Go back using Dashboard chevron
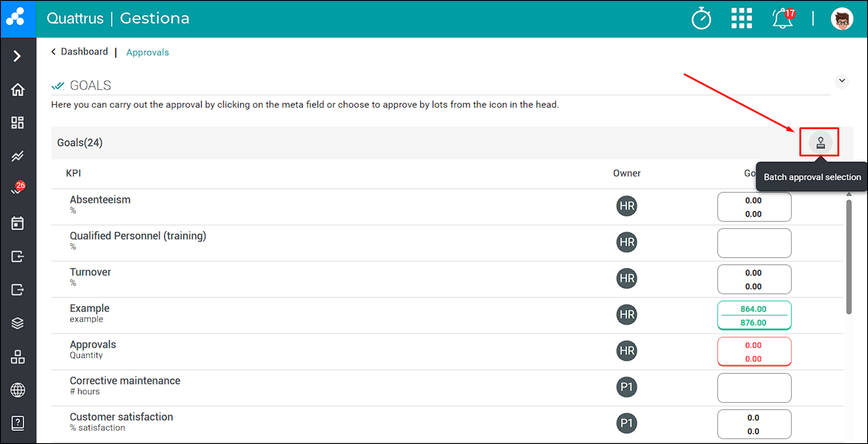The width and height of the screenshot is (868, 444). click(x=54, y=52)
